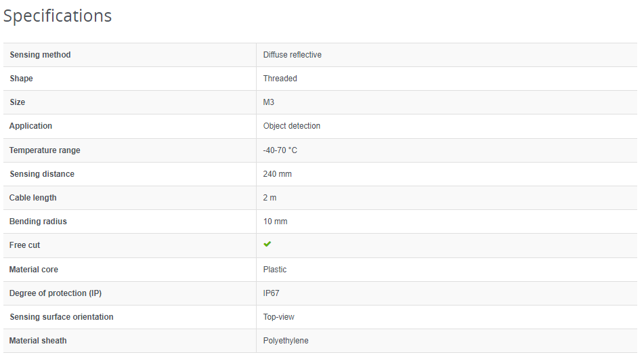Click the Plastic material core value
This screenshot has height=357, width=644.
click(274, 270)
